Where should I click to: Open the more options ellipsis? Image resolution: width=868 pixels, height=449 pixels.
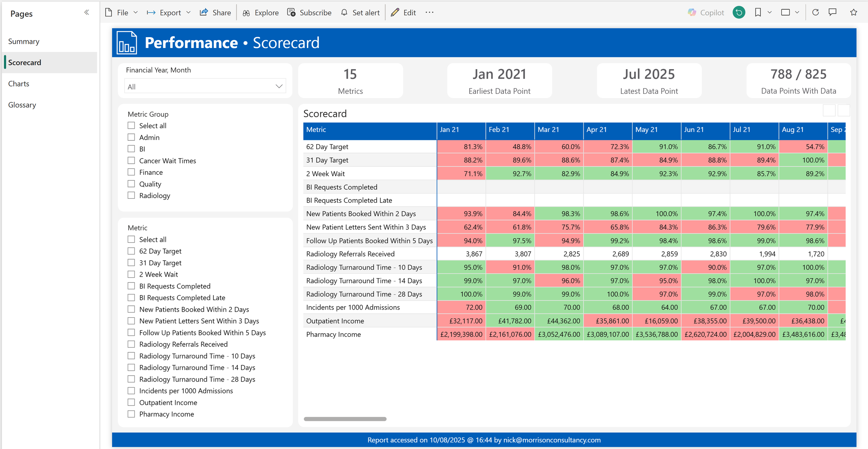pos(429,13)
